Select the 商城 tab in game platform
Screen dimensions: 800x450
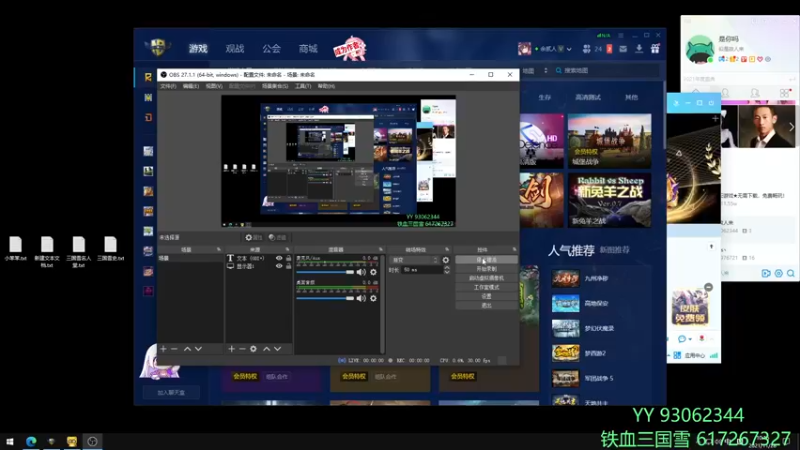[308, 48]
